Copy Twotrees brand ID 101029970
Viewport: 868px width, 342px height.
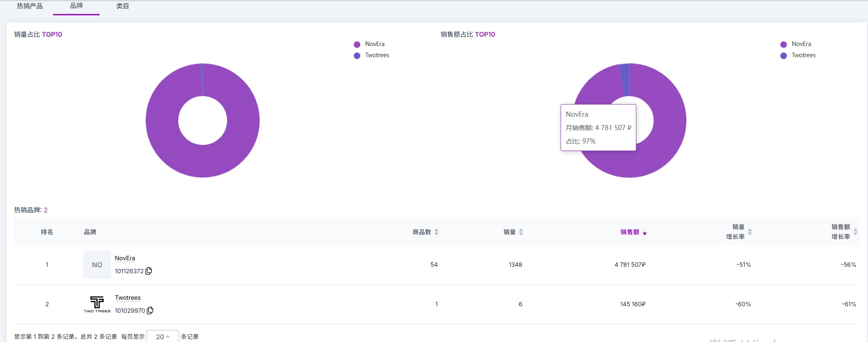(x=150, y=310)
